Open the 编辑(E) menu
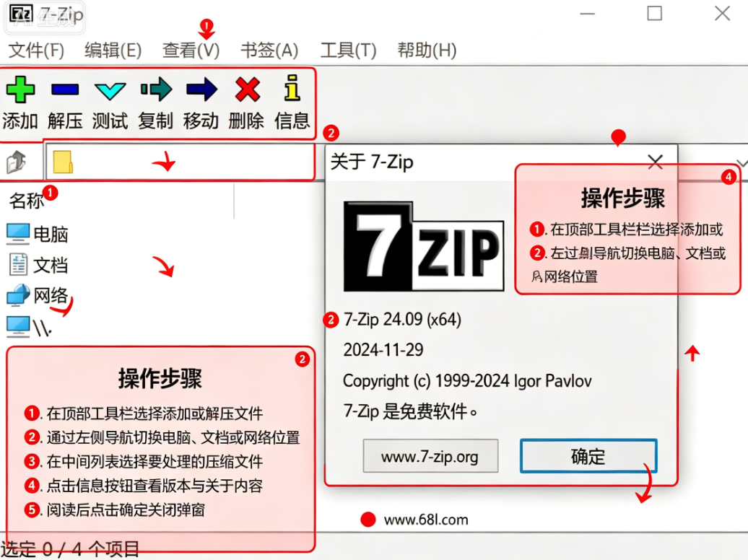 pyautogui.click(x=113, y=50)
